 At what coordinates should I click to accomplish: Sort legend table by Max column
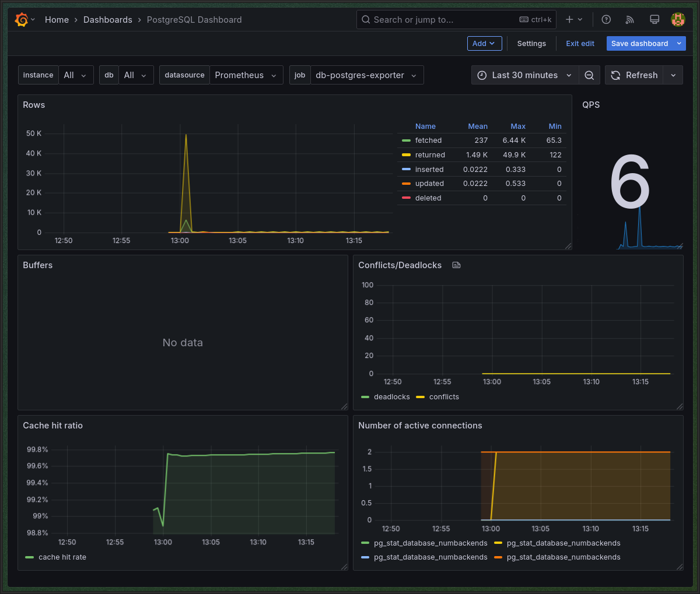click(517, 126)
